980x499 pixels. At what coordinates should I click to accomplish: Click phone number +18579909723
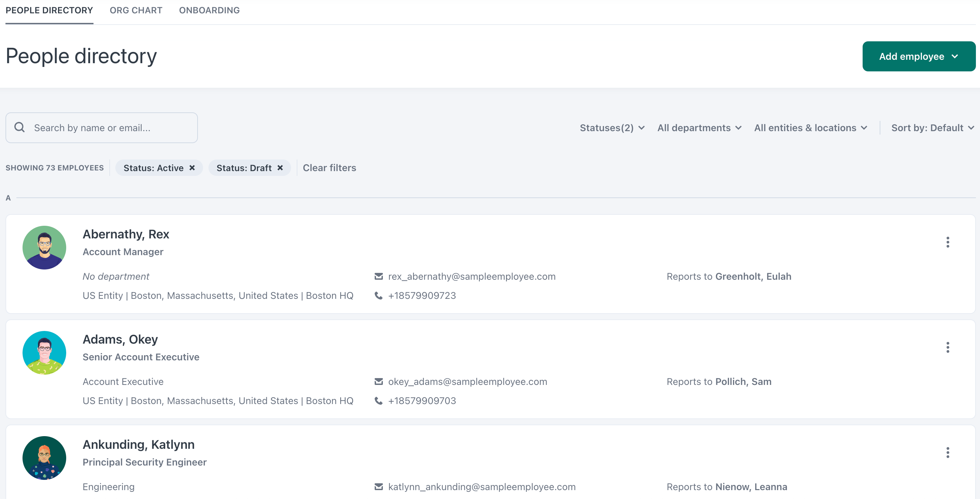point(422,295)
